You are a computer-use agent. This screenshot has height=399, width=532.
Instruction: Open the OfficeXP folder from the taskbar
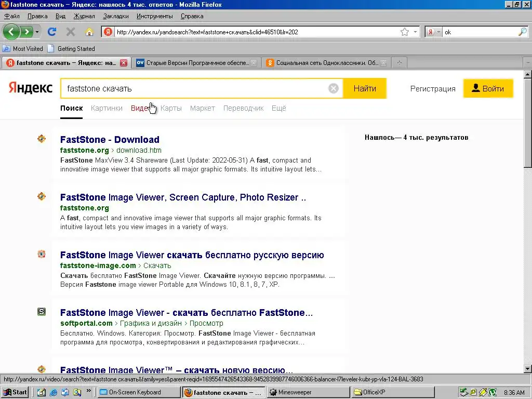tap(393, 392)
